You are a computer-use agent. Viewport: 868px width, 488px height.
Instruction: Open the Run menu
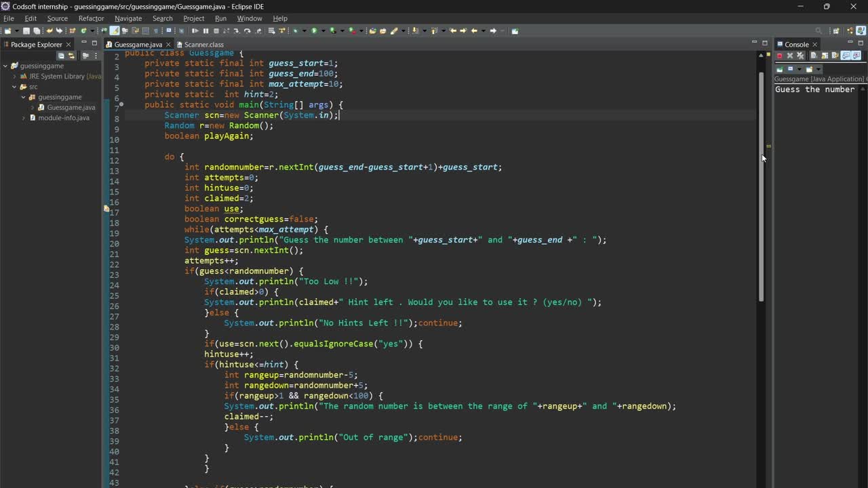click(220, 18)
